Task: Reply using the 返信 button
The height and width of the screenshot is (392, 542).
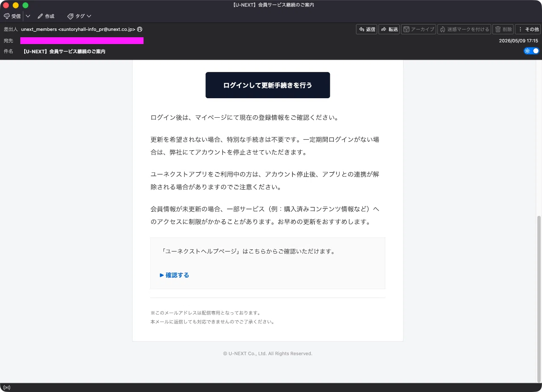Action: coord(367,29)
